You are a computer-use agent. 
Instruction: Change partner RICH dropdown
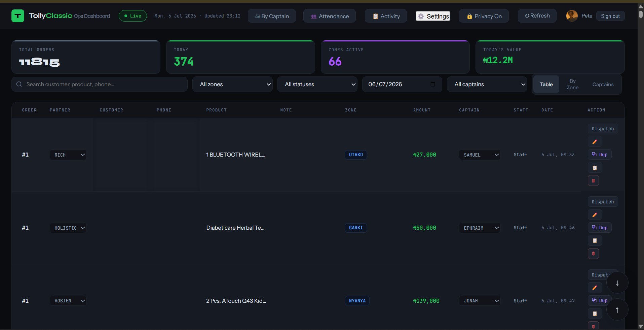pyautogui.click(x=68, y=155)
